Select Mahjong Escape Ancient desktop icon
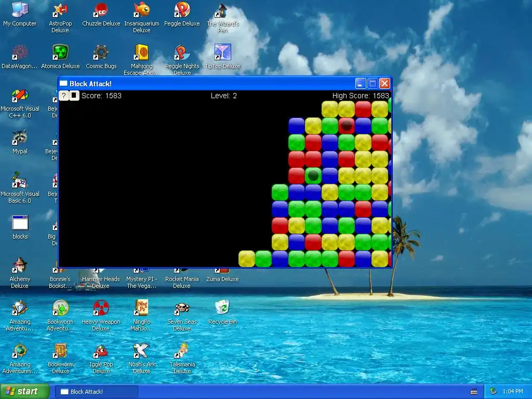The image size is (532, 399). tap(142, 60)
